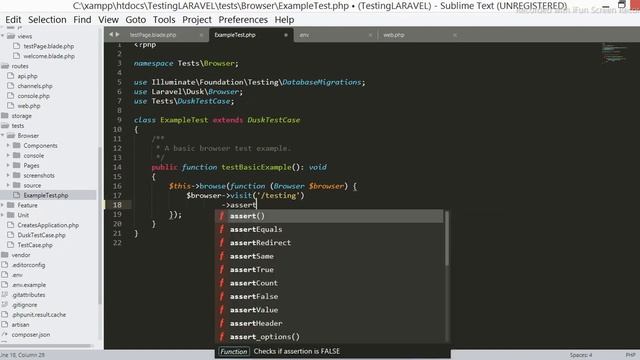Choose assertRedirect from autocomplete list
The height and width of the screenshot is (360, 640).
(x=329, y=243)
